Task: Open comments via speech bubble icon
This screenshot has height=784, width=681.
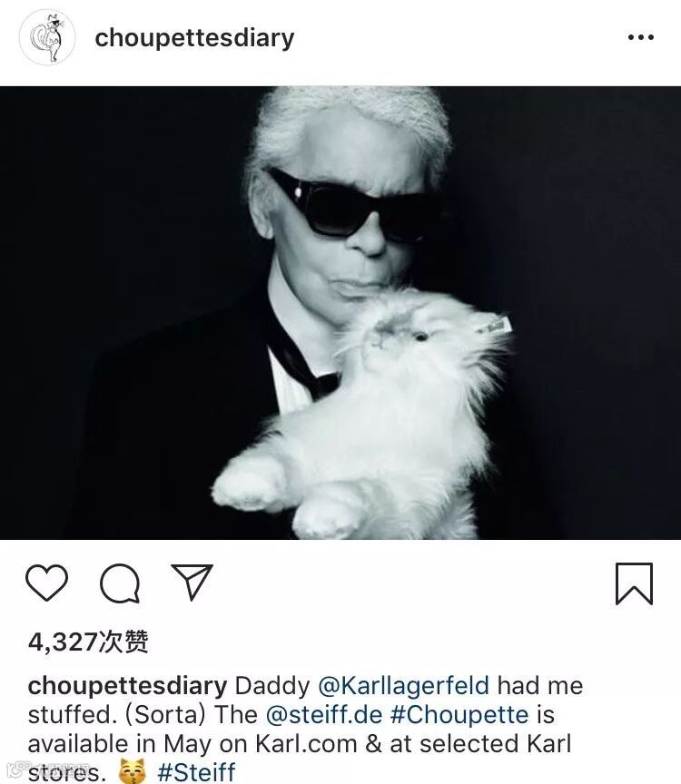Action: point(120,583)
